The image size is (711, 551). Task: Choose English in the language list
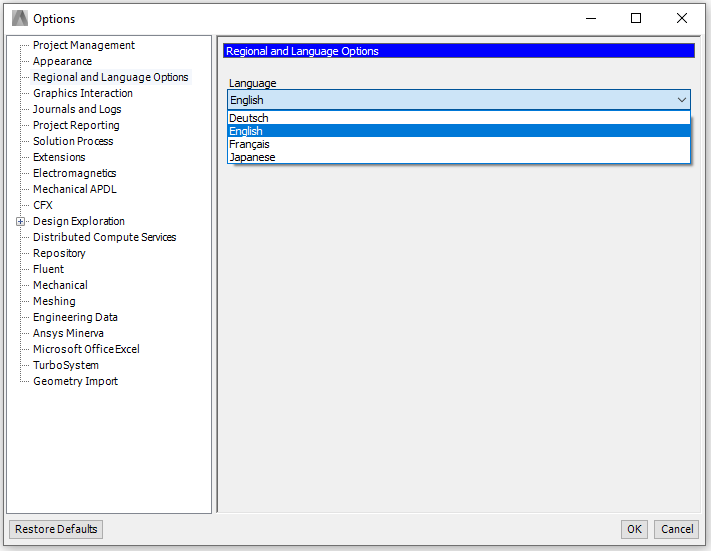coord(459,131)
